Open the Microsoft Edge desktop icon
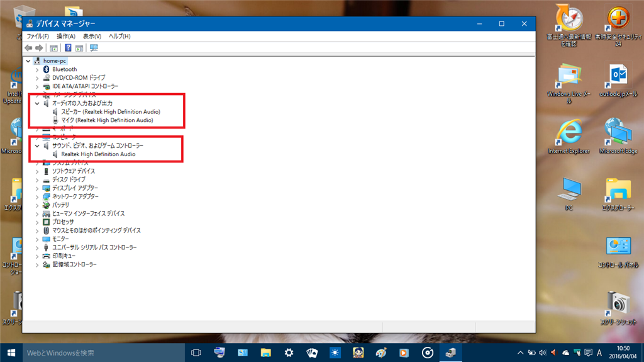Viewport: 644px width, 362px height. [x=618, y=137]
